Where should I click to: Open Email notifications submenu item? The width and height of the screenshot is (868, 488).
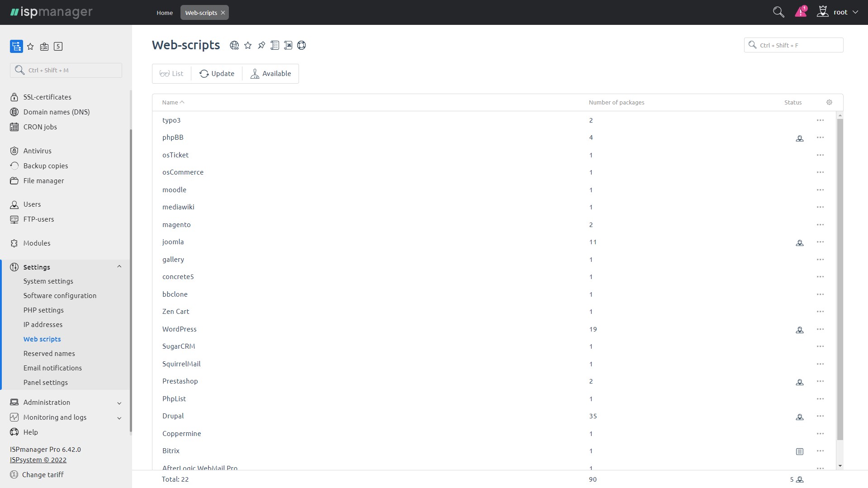pyautogui.click(x=53, y=368)
